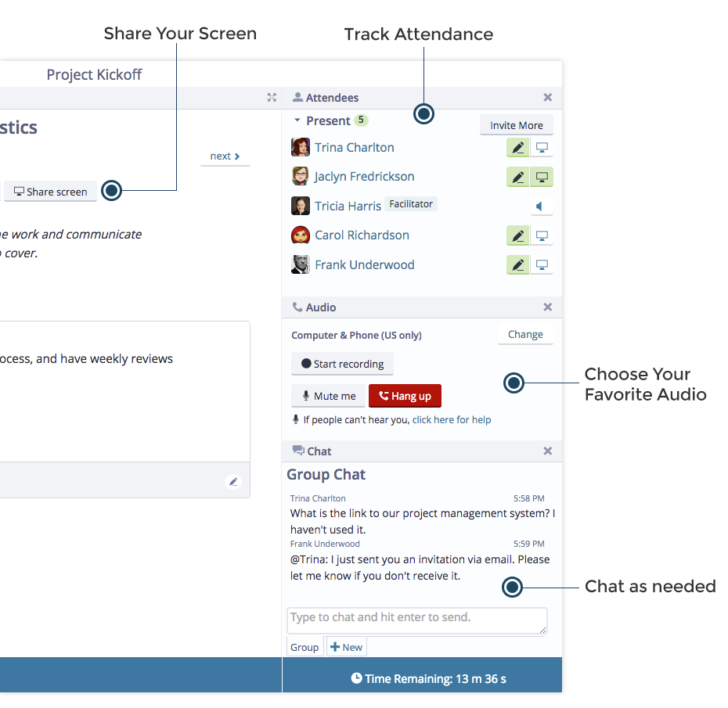Hang up the audio call
Screen dimensions: 728x708
point(405,396)
